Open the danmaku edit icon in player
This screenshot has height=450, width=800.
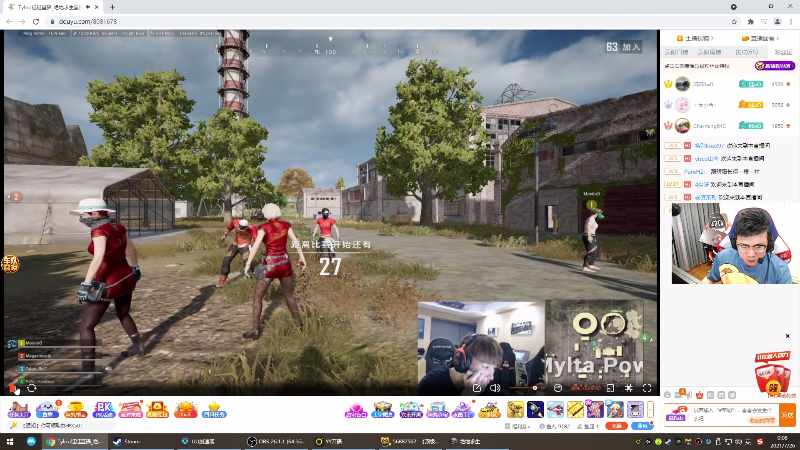coord(477,388)
